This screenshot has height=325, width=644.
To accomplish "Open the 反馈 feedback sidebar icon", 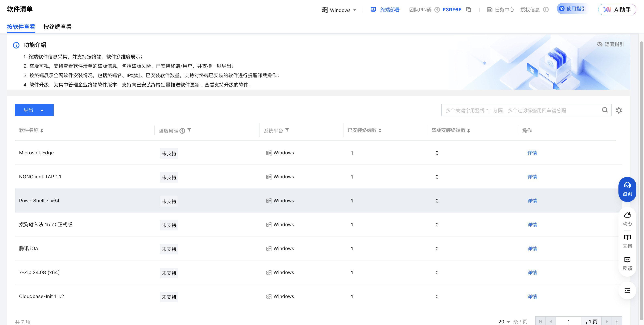I will pos(627,264).
